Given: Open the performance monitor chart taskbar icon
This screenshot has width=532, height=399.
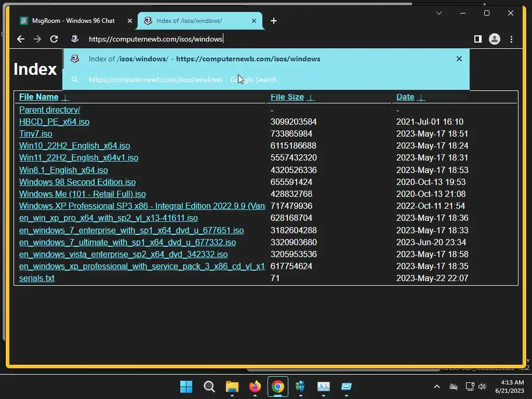Looking at the screenshot, I should [x=323, y=387].
